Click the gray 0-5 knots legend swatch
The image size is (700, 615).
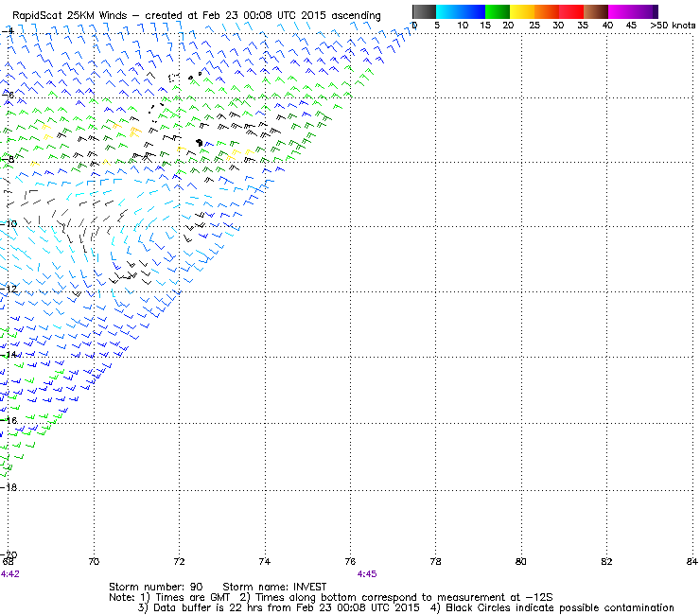(x=424, y=11)
